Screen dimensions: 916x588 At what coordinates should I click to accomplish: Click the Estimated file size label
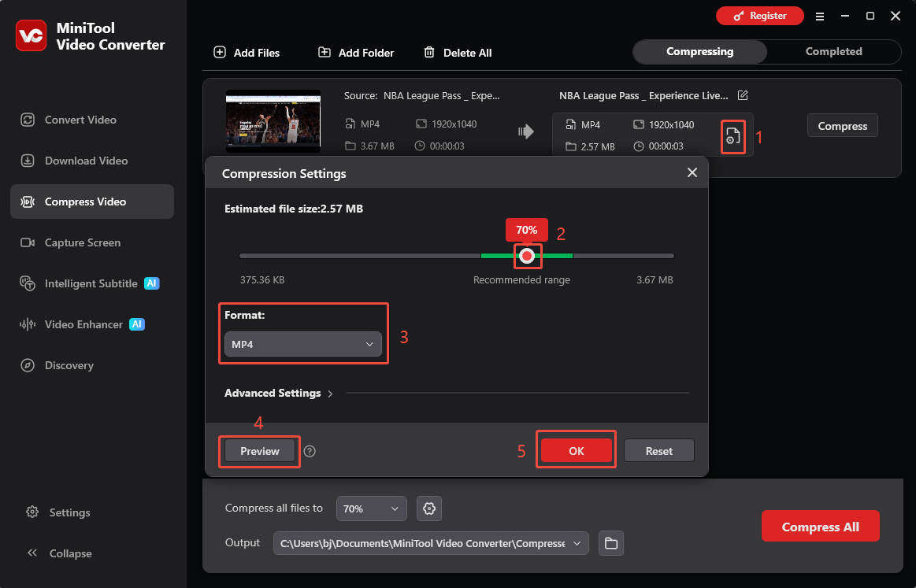click(x=294, y=209)
